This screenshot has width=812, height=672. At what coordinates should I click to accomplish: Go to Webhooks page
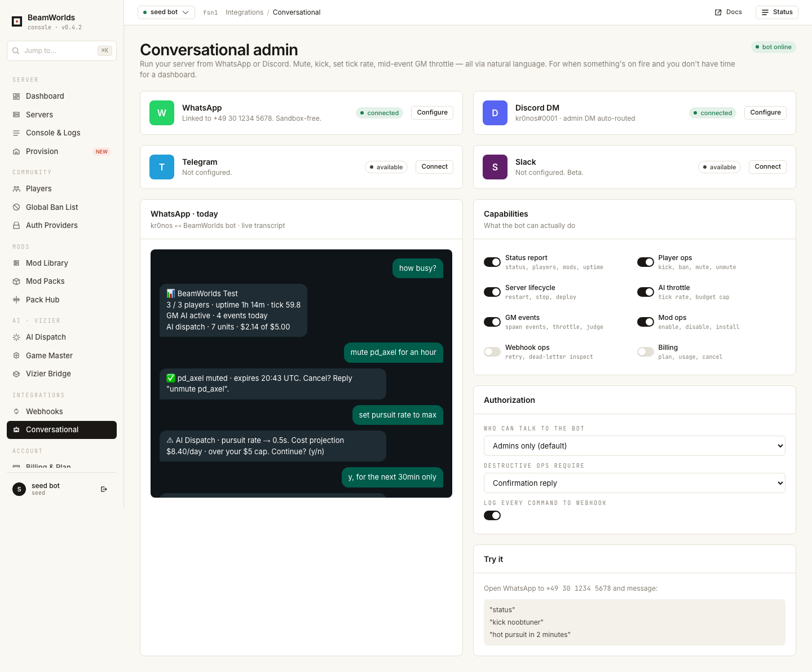[x=61, y=411]
